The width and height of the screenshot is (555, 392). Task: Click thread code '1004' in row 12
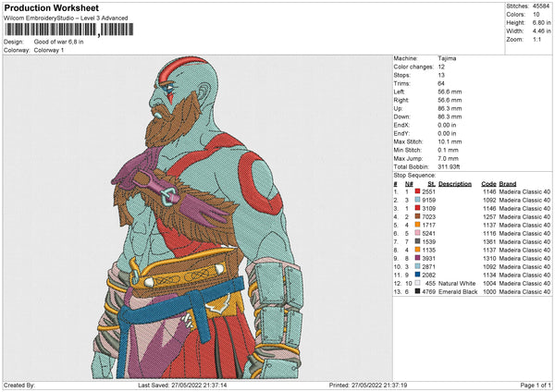[x=489, y=284]
